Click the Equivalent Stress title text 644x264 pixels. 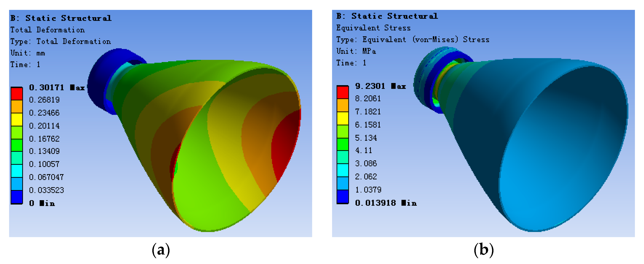point(373,28)
